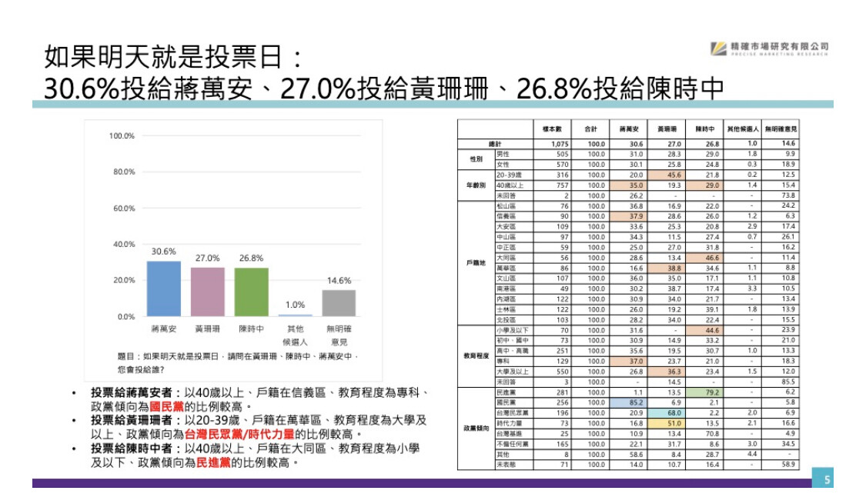Select the green highlighted 79.2 table cell
The image size is (866, 504).
click(712, 392)
